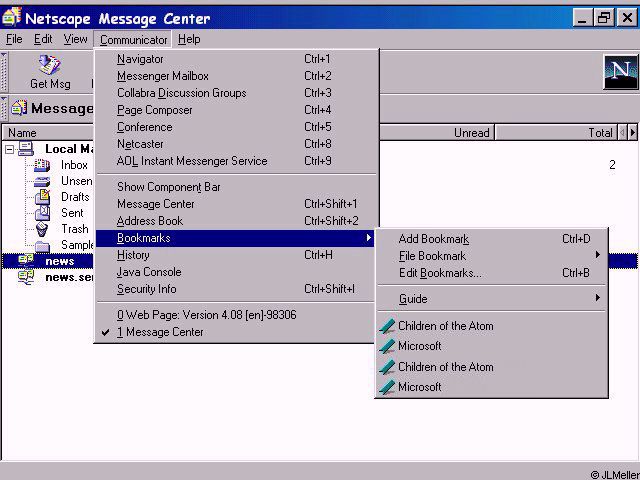Click the second Microsoft bookmark icon

387,387
